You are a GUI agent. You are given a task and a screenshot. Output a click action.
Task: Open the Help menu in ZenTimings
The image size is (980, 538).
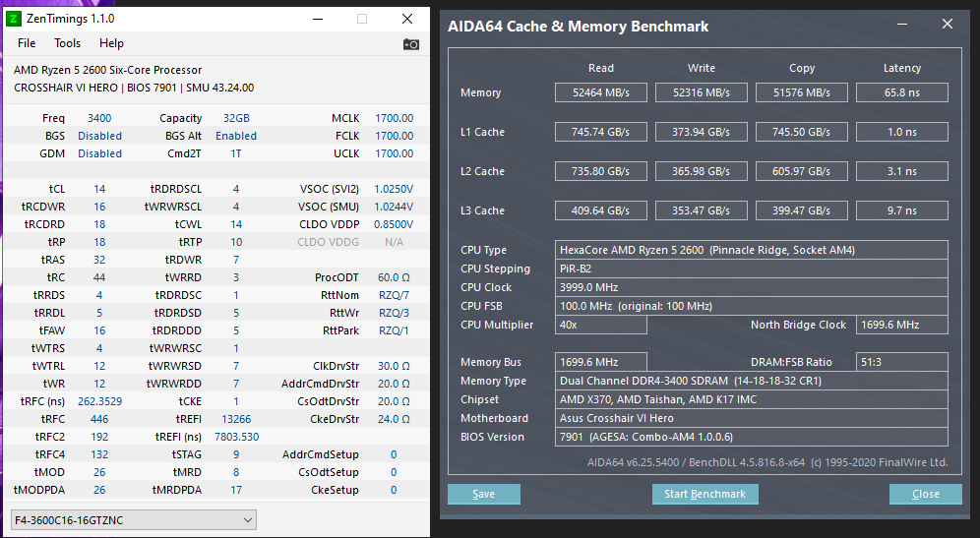(111, 43)
